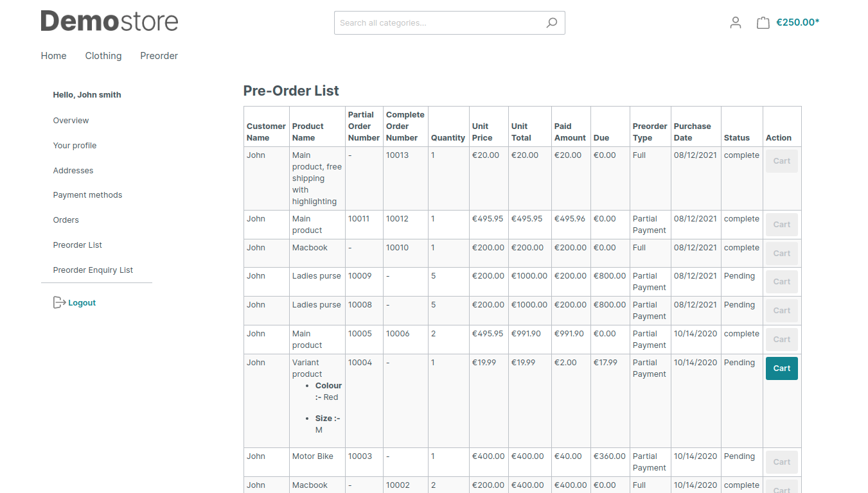Click 'Hello, John smith' greeting
The image size is (868, 493).
coord(87,95)
